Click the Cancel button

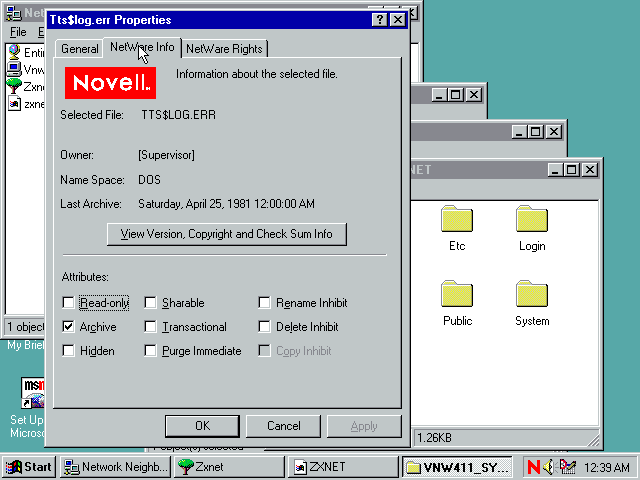[x=283, y=426]
